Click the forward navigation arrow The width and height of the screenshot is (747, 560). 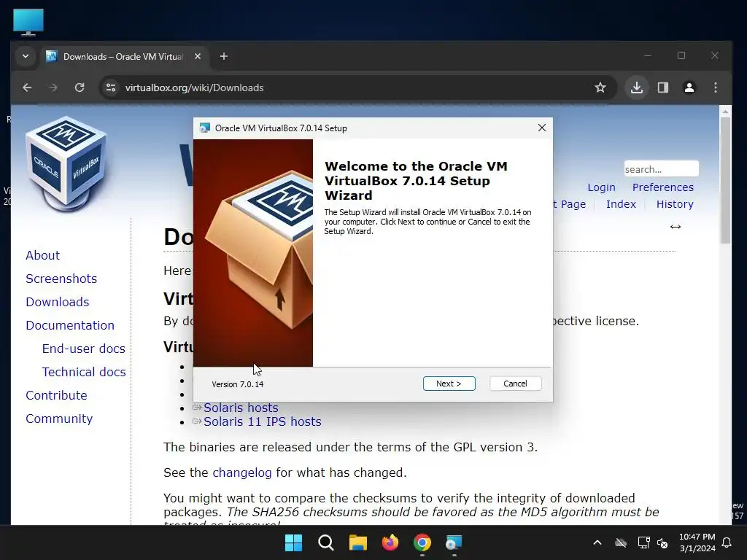[x=53, y=87]
